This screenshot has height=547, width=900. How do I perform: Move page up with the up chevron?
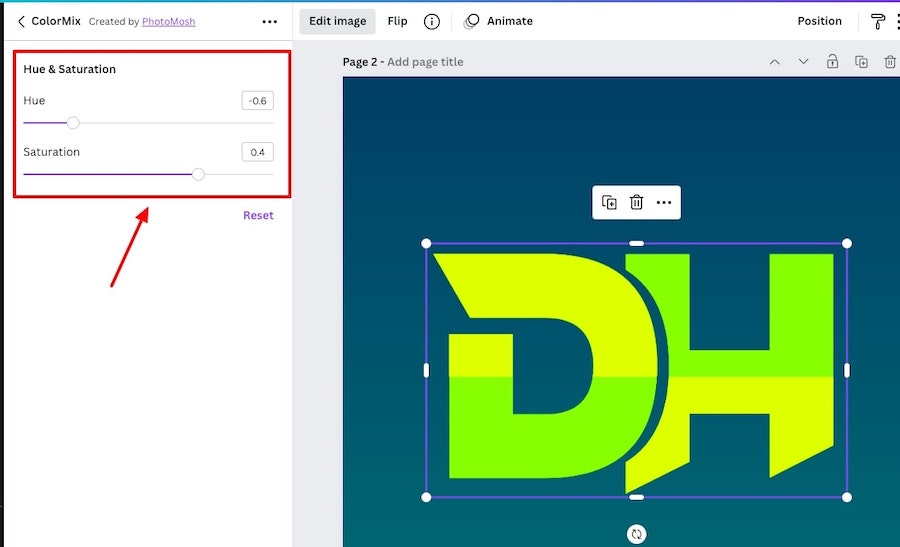click(x=774, y=62)
